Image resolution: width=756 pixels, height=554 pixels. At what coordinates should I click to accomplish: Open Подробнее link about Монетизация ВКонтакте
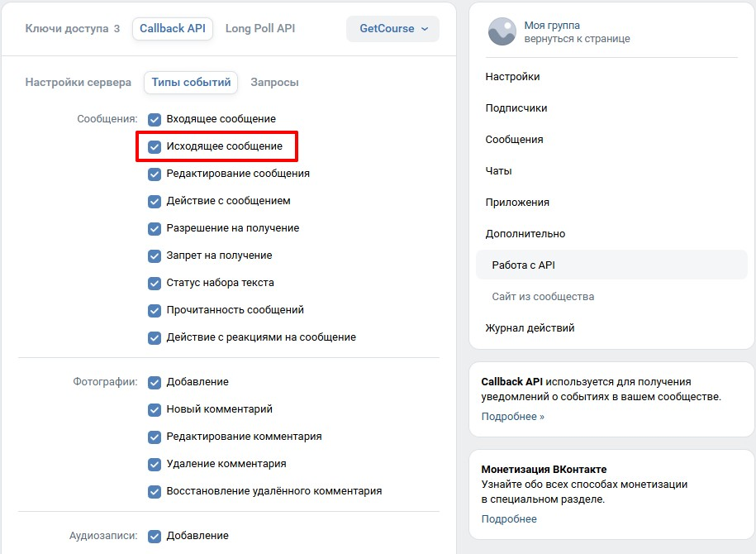509,519
